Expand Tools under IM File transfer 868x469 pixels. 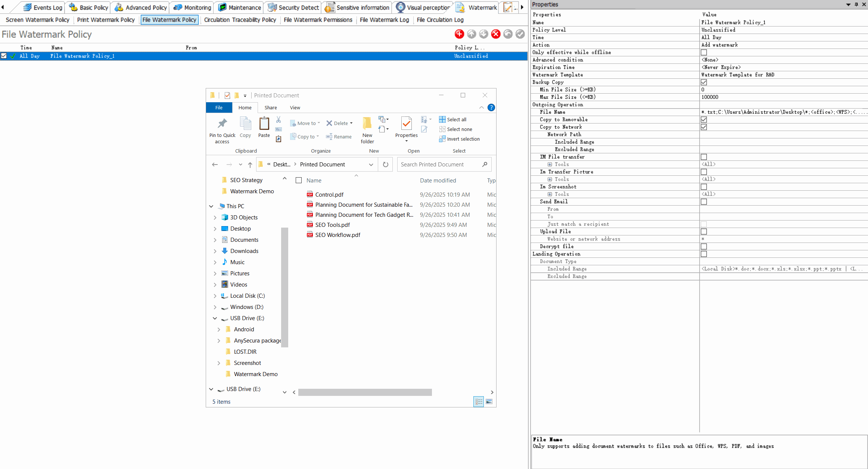pos(550,165)
